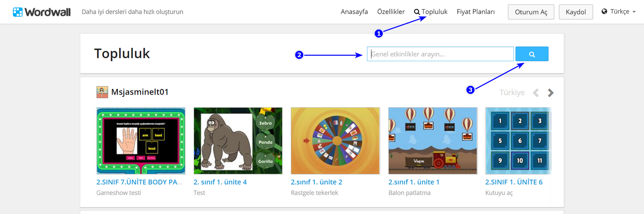Open the random wheel activity thumbnail
Image resolution: width=644 pixels, height=214 pixels.
click(335, 141)
